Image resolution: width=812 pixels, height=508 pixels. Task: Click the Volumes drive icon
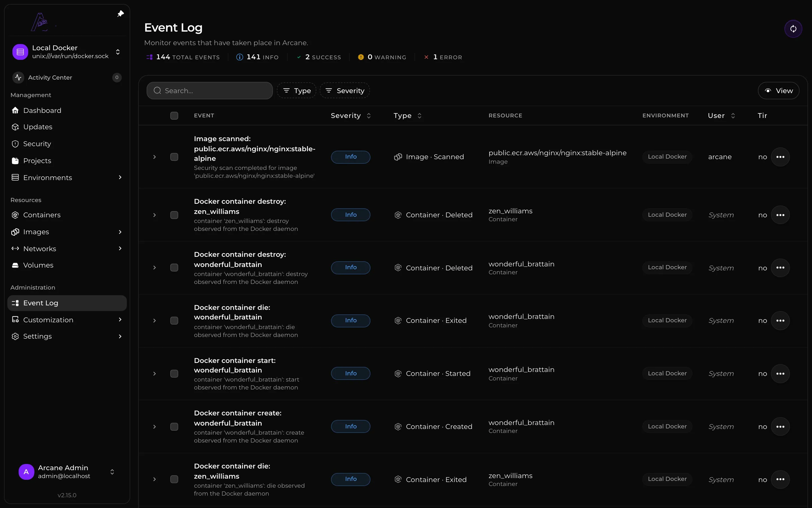point(15,265)
